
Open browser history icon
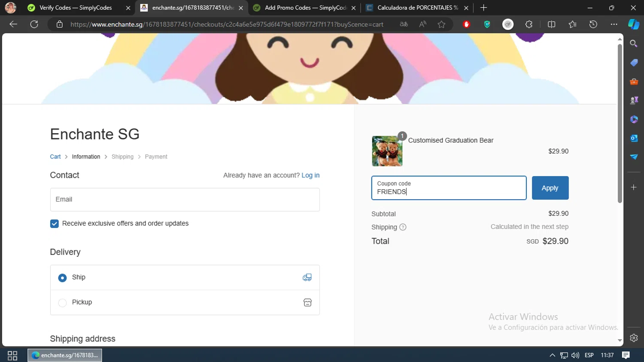[593, 24]
